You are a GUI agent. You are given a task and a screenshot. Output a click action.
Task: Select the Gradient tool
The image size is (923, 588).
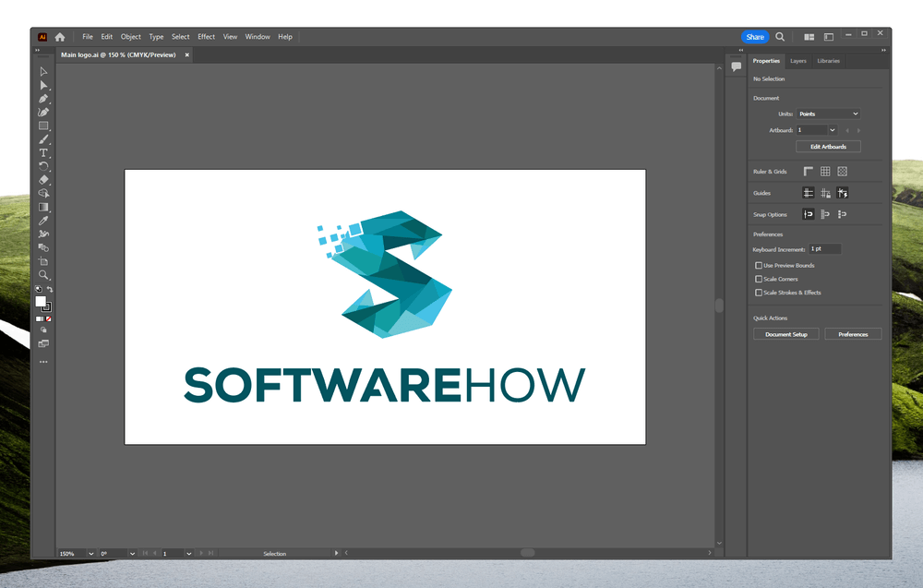(x=43, y=207)
